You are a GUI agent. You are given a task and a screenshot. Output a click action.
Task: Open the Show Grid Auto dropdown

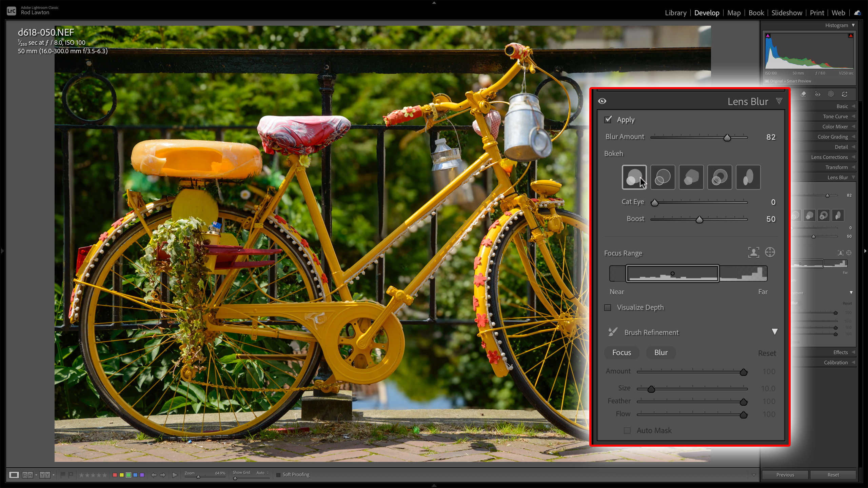pos(262,473)
